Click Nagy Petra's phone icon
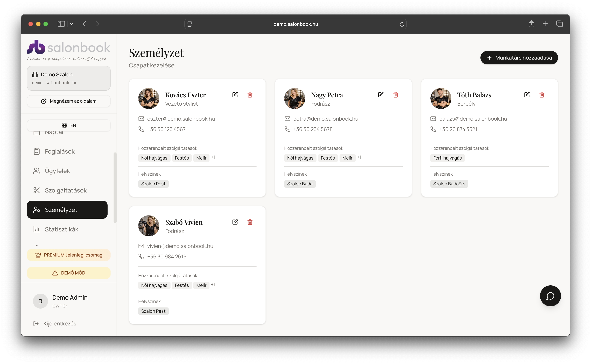The width and height of the screenshot is (591, 364). click(287, 129)
